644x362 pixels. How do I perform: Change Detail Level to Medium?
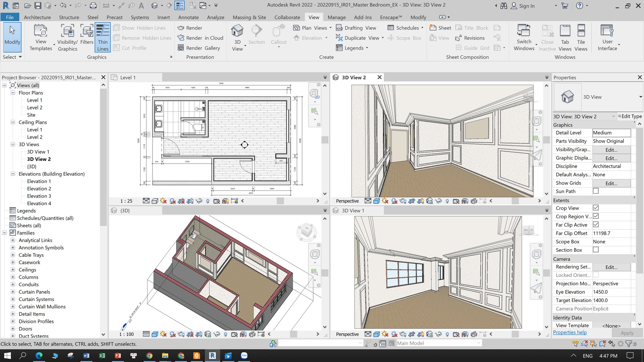click(611, 133)
